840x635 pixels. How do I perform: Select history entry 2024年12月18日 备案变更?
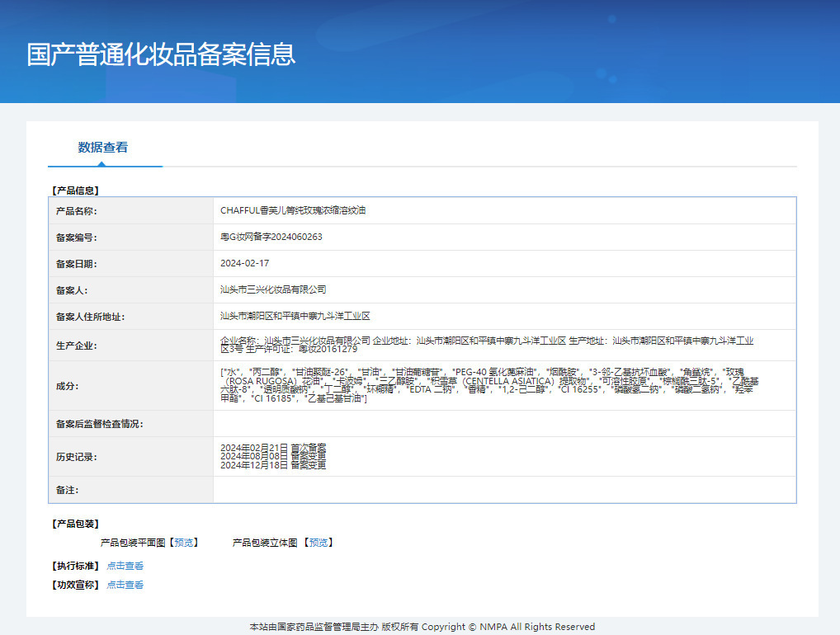[273, 465]
